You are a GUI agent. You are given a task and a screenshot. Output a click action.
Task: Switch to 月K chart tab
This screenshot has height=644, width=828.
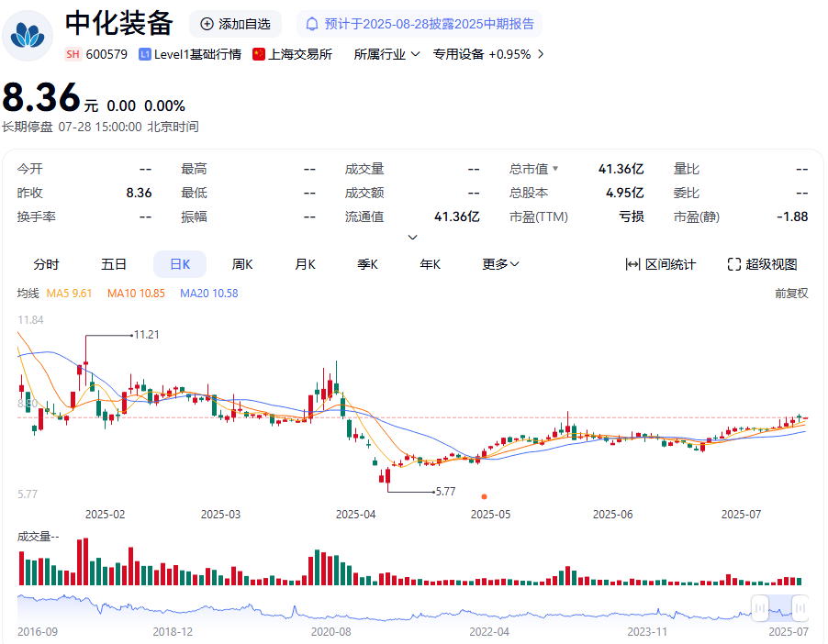(305, 264)
